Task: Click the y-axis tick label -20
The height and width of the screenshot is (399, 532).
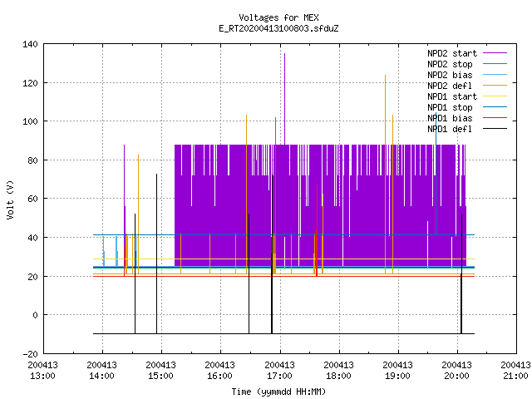Action: tap(30, 354)
